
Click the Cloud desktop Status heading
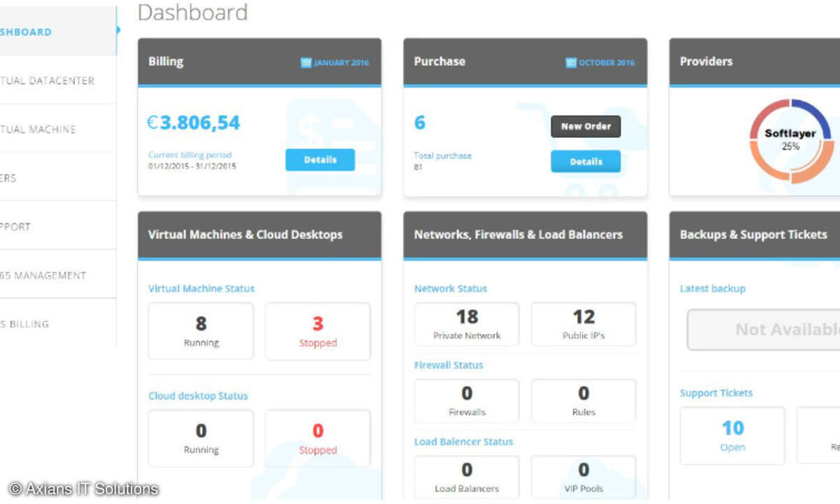(x=198, y=395)
